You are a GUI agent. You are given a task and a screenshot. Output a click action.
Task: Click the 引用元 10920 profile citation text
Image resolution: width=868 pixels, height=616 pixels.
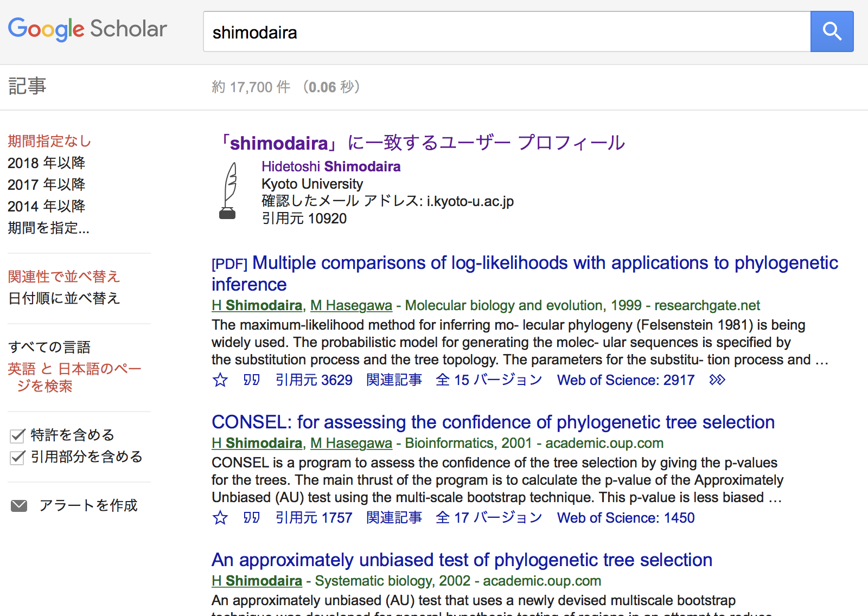click(x=304, y=219)
